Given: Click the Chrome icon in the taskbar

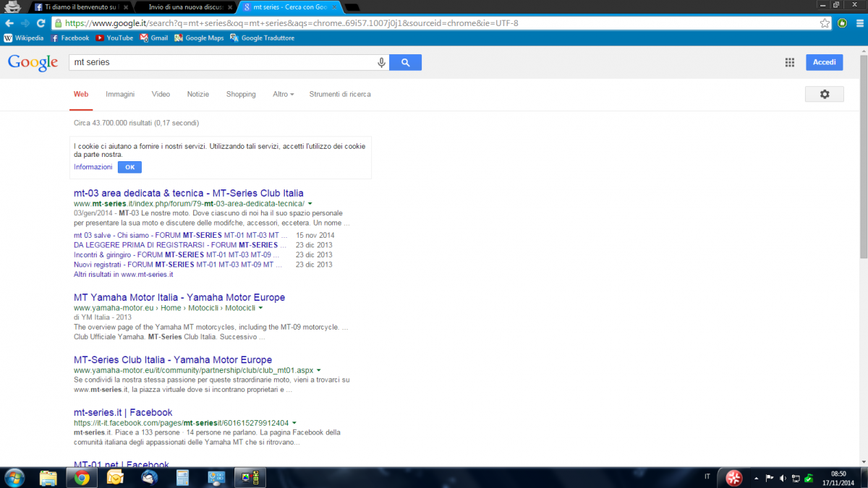Looking at the screenshot, I should click(x=82, y=477).
